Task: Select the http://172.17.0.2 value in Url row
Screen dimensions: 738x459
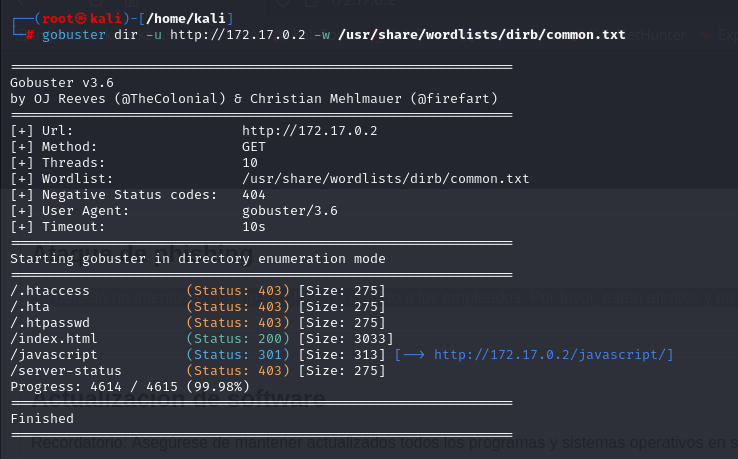Action: coord(309,131)
